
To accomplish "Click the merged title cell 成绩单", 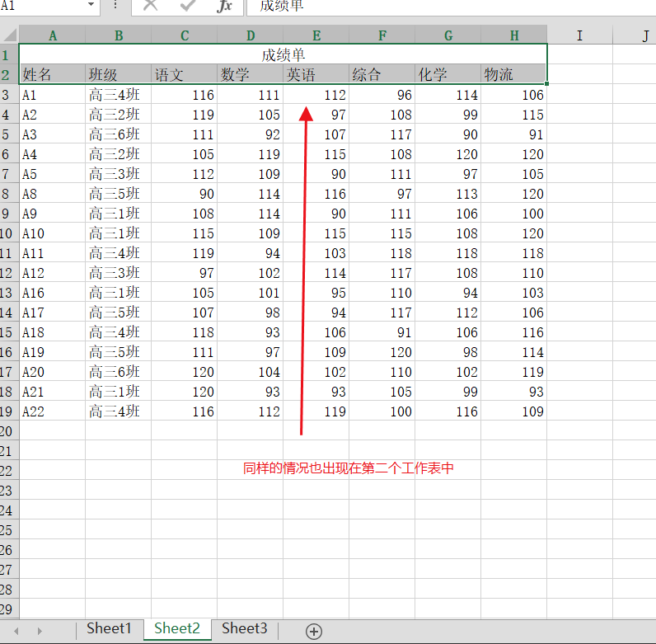I will (x=283, y=55).
